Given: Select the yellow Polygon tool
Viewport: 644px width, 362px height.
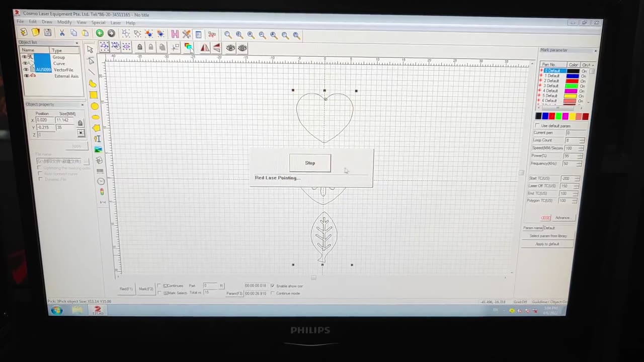Looking at the screenshot, I should (97, 128).
